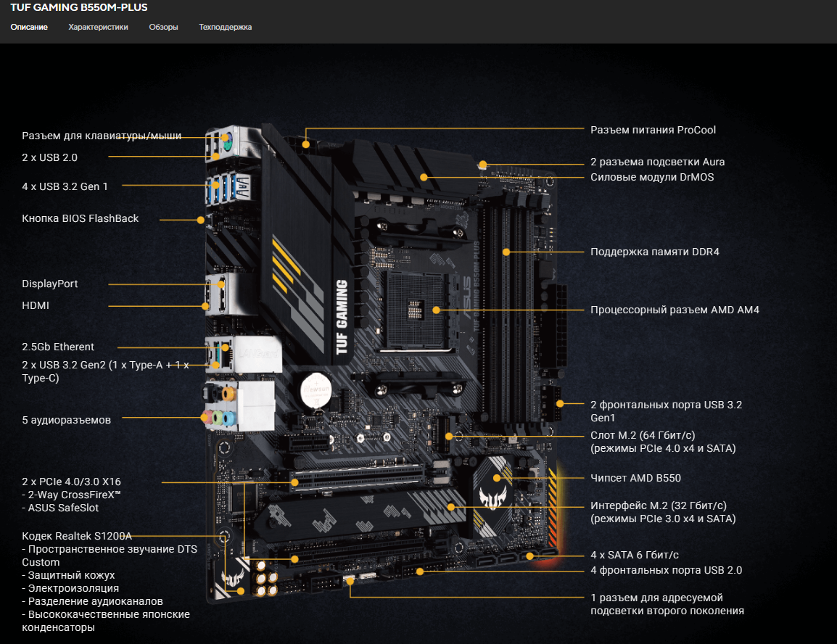
Task: Click the 4 x SATA 6 Гбит/с label
Action: [634, 555]
